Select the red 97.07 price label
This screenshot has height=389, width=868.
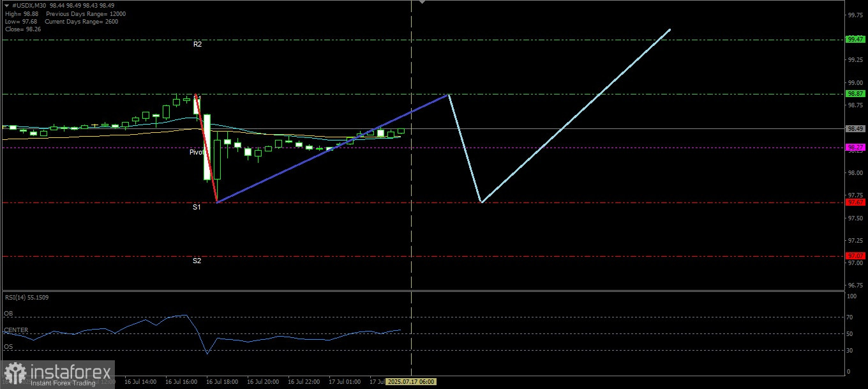tap(855, 256)
